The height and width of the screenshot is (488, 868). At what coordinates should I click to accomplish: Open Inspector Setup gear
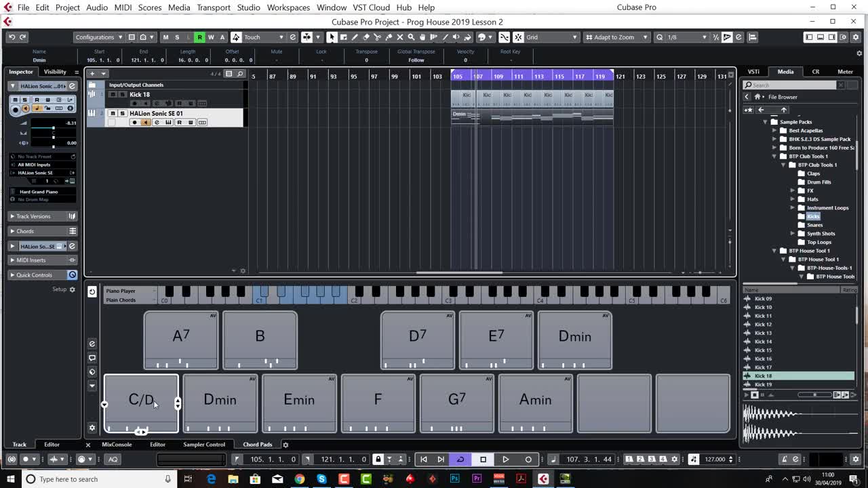(x=73, y=289)
